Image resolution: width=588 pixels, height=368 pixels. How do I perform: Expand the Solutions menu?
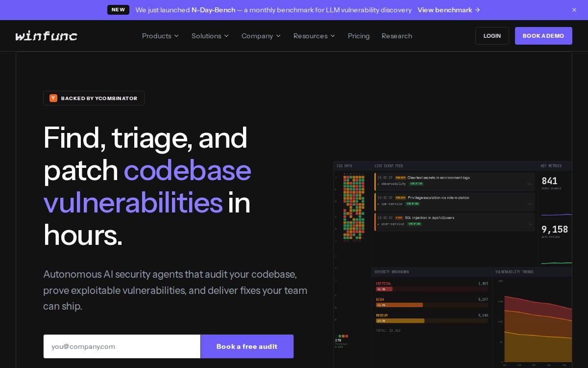(x=210, y=36)
